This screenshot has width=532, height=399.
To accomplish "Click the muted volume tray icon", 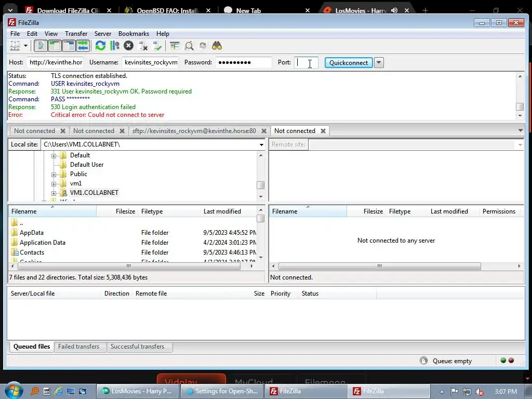I will point(480,392).
